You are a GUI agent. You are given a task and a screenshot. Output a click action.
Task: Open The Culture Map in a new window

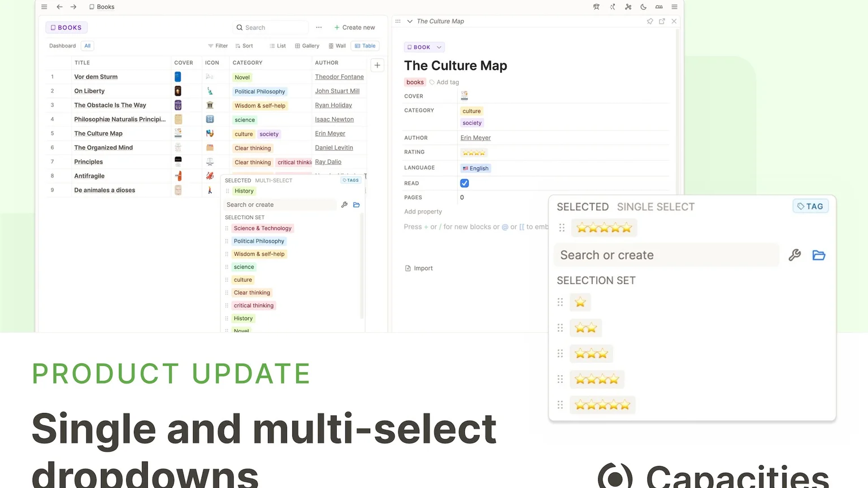pos(662,21)
